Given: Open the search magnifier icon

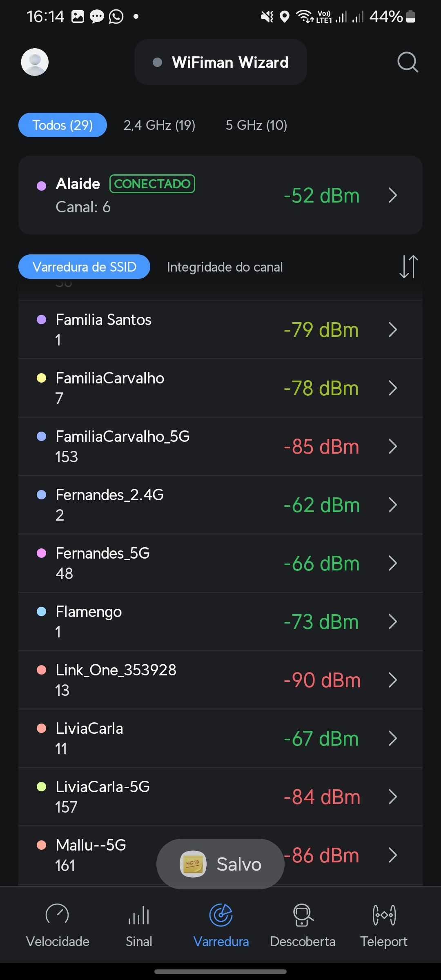Looking at the screenshot, I should [x=408, y=62].
